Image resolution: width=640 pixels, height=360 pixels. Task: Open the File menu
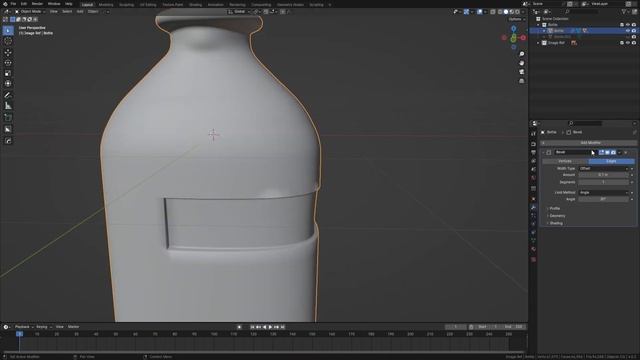(13, 4)
